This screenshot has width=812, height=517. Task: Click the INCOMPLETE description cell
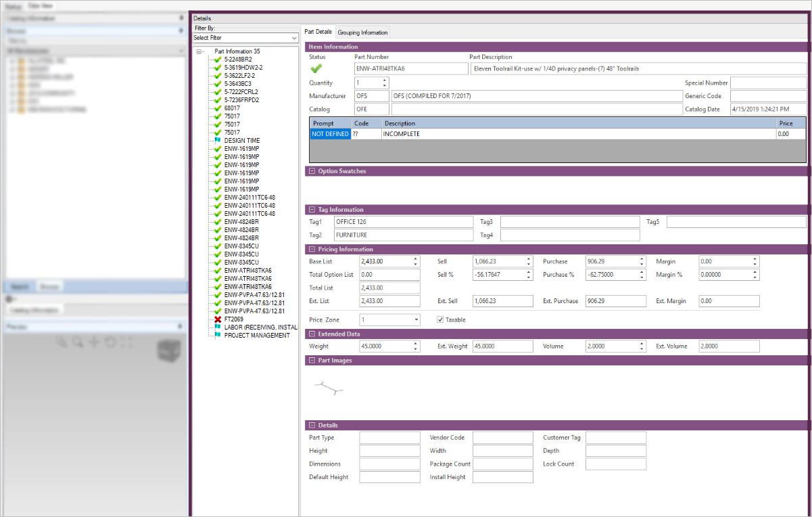tap(579, 134)
